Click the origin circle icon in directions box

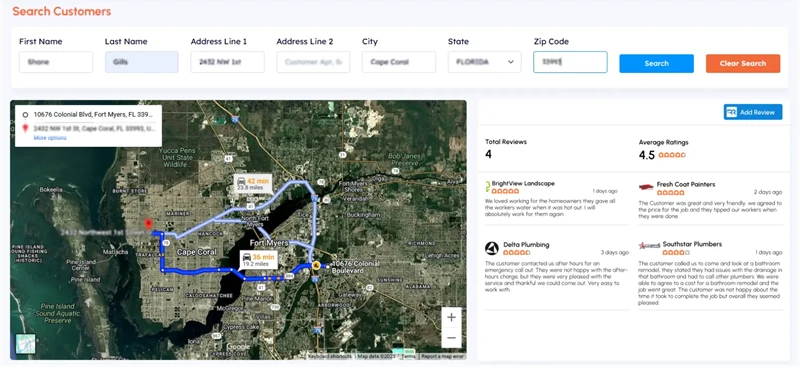(x=25, y=115)
